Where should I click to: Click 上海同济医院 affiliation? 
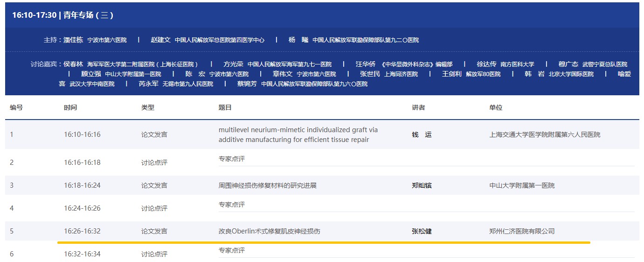coord(401,74)
